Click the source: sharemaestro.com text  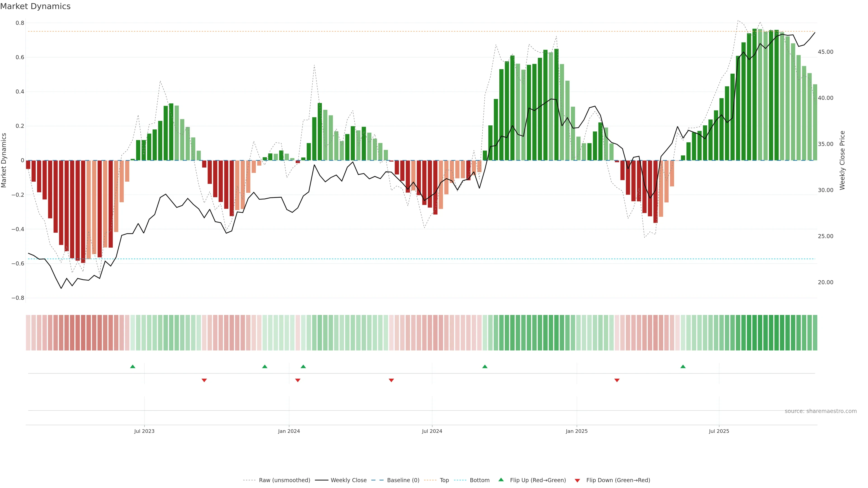click(x=821, y=411)
